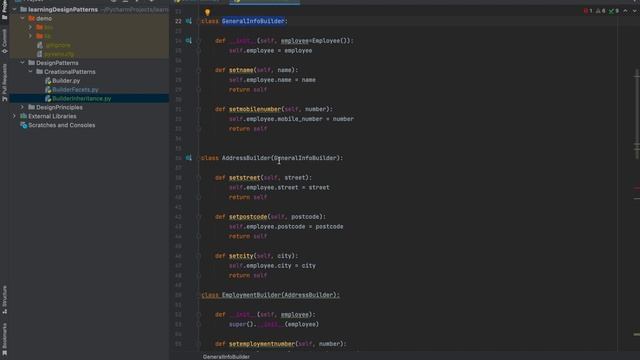Fold the setname method
Screen dimensions: 640x360
click(x=199, y=70)
